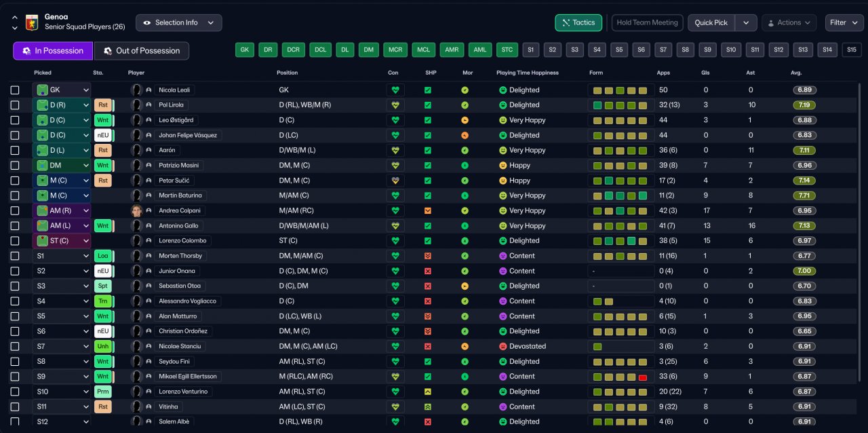Open the Filter button menu
This screenshot has height=433, width=868.
[844, 22]
